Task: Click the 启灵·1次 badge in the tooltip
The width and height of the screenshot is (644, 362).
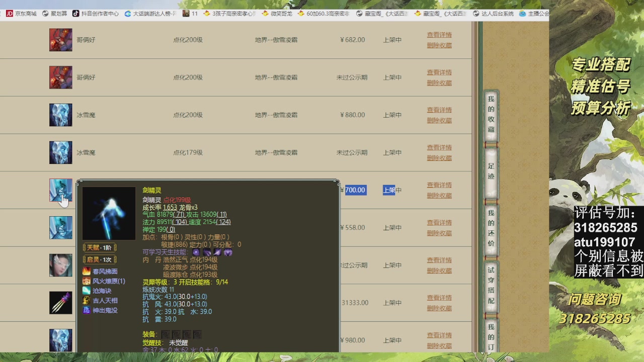Action: [100, 260]
